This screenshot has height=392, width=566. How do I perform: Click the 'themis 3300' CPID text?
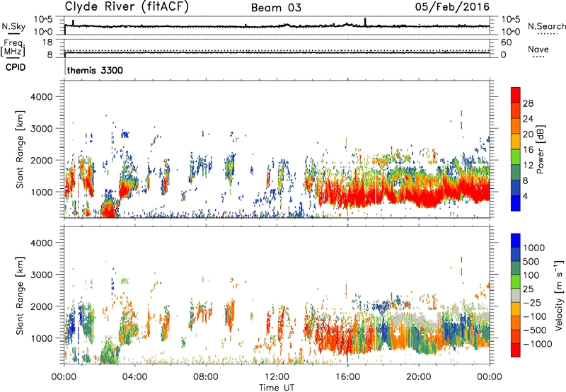(95, 70)
